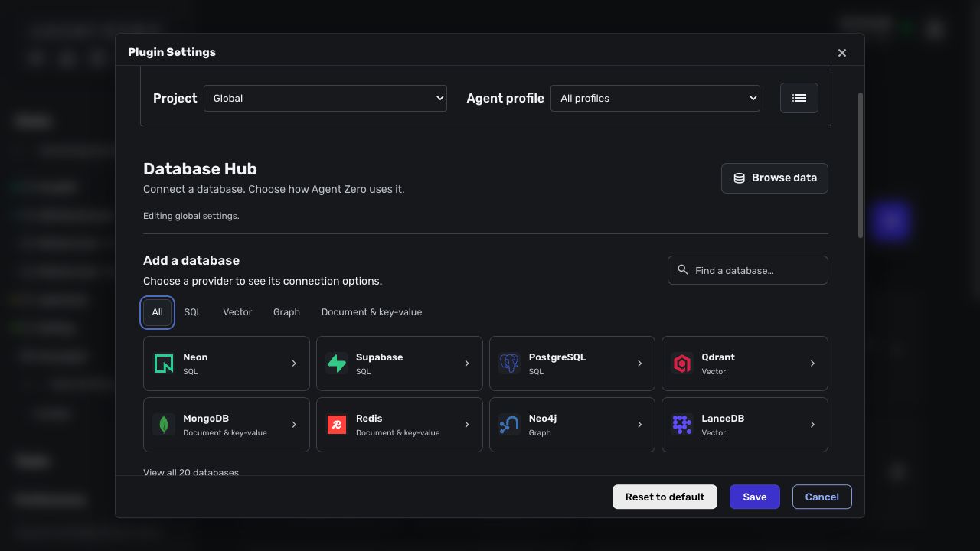Click the LanceDB logo icon

[682, 425]
